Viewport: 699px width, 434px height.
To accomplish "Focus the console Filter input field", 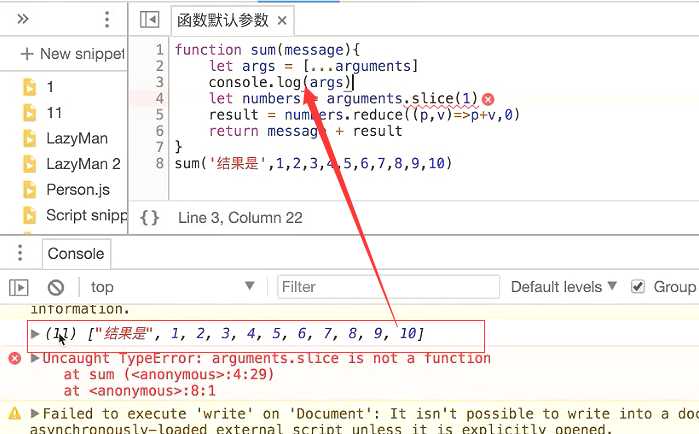I will 388,287.
